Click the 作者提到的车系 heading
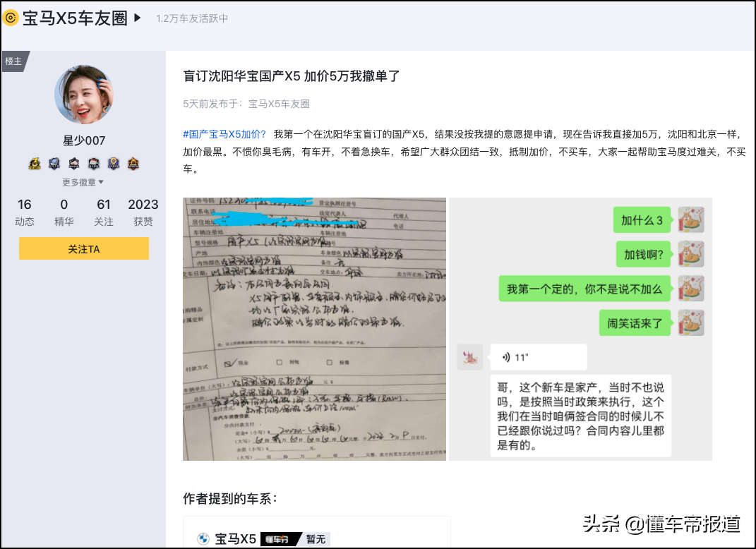 pyautogui.click(x=230, y=498)
